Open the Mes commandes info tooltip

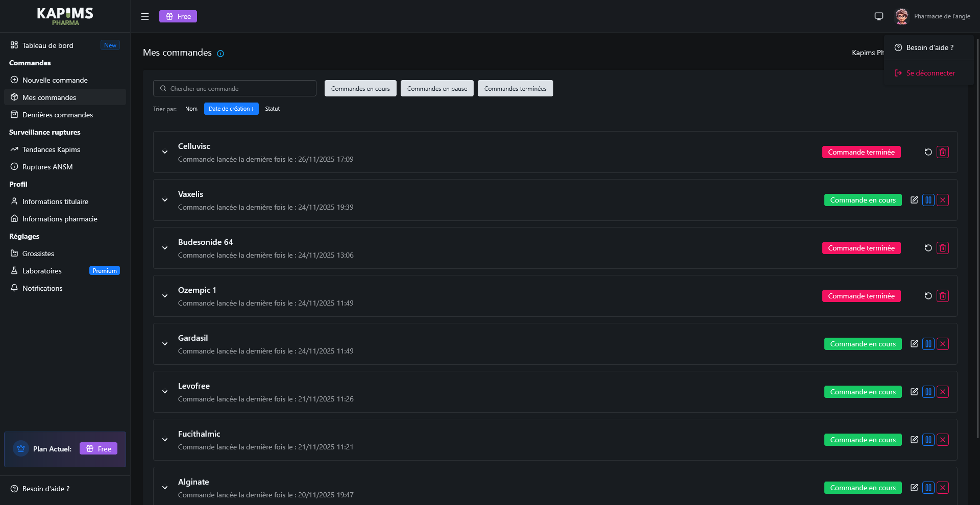220,53
